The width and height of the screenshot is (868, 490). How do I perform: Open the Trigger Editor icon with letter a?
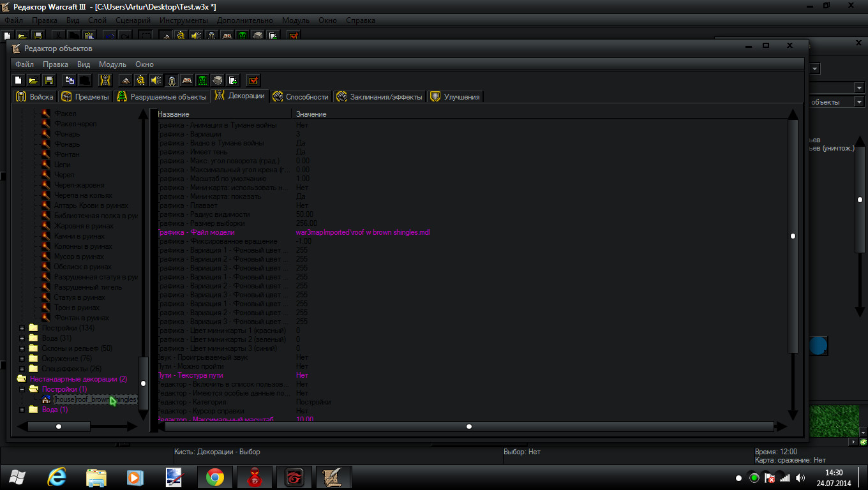[141, 80]
